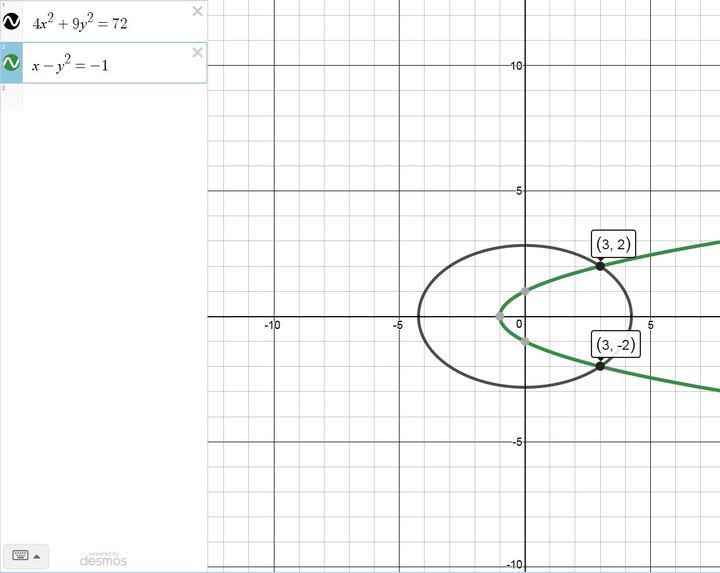Viewport: 720px width, 573px height.
Task: Click the gray parabola vertex point on the x-axis
Action: pos(500,316)
